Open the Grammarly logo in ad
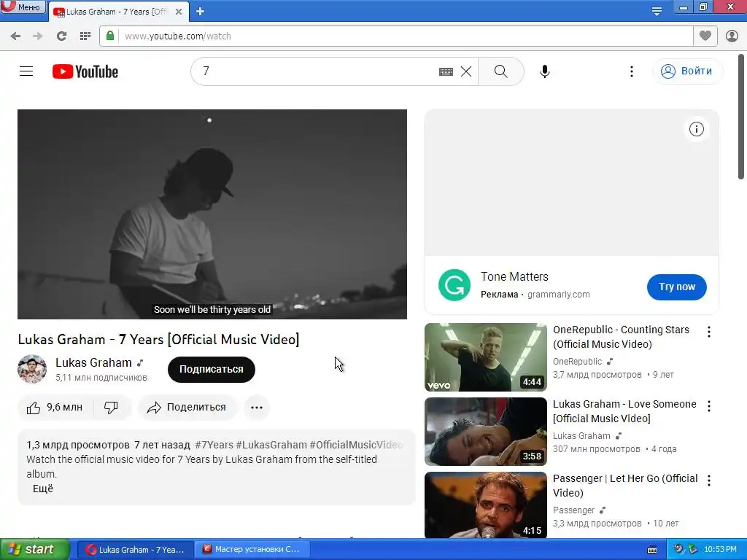Viewport: 747px width, 560px height. (x=454, y=285)
